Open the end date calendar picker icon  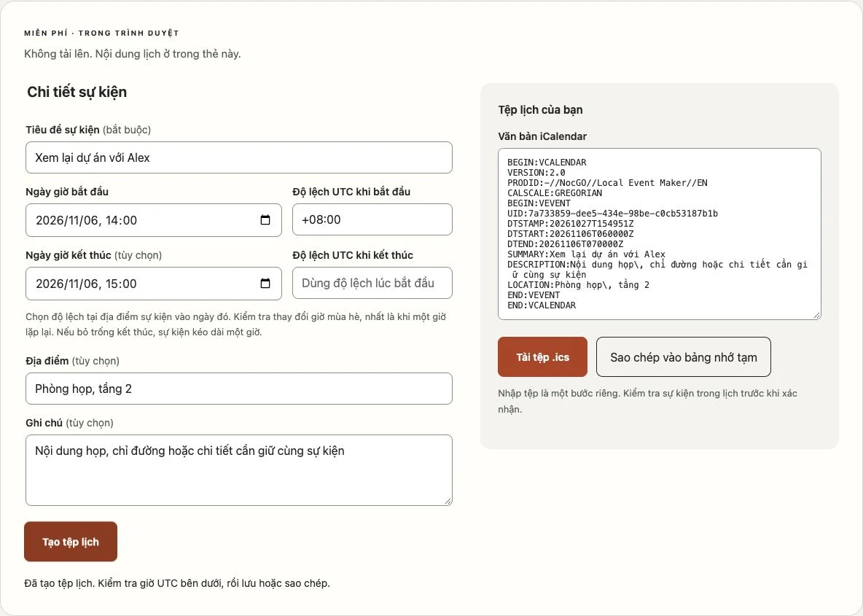(x=265, y=284)
